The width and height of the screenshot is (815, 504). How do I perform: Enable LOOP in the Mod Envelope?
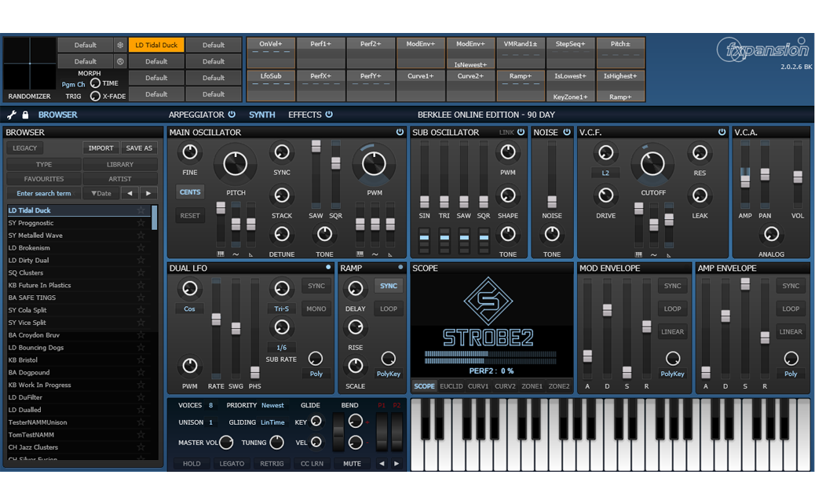[x=672, y=309]
